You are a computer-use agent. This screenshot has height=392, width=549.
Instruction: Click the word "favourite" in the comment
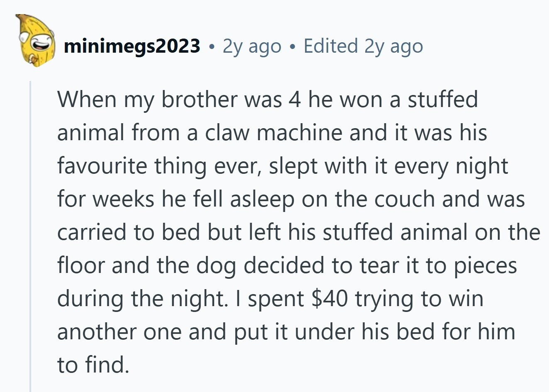point(102,166)
